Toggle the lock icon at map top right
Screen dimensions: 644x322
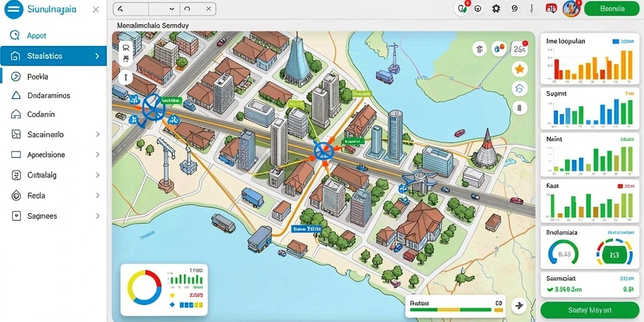click(499, 49)
